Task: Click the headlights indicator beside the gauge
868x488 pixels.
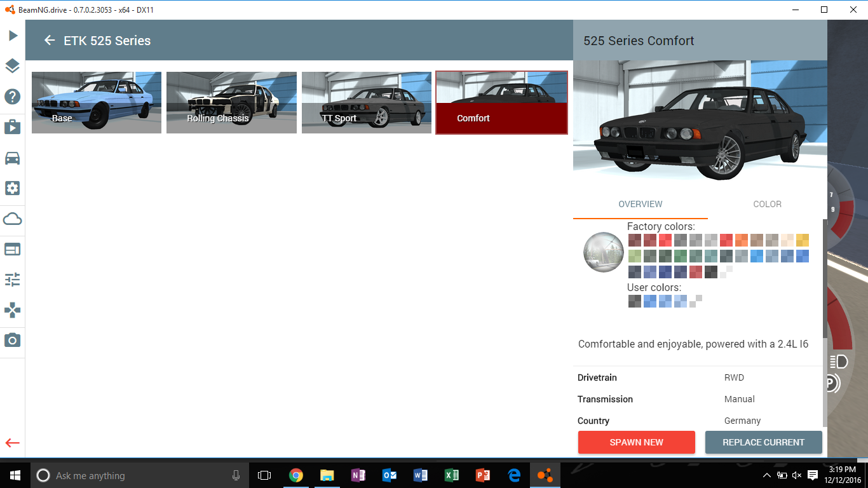Action: 839,362
